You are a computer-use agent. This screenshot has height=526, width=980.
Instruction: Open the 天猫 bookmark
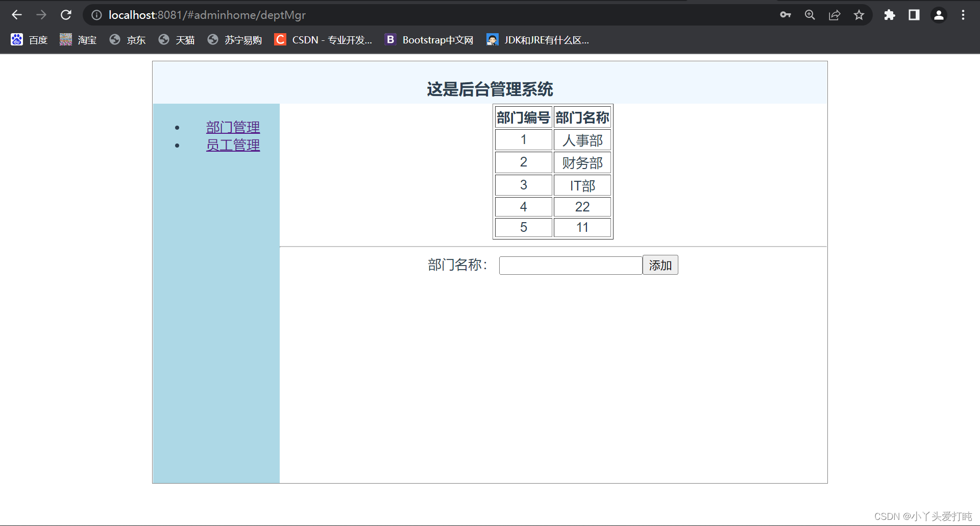click(x=177, y=40)
